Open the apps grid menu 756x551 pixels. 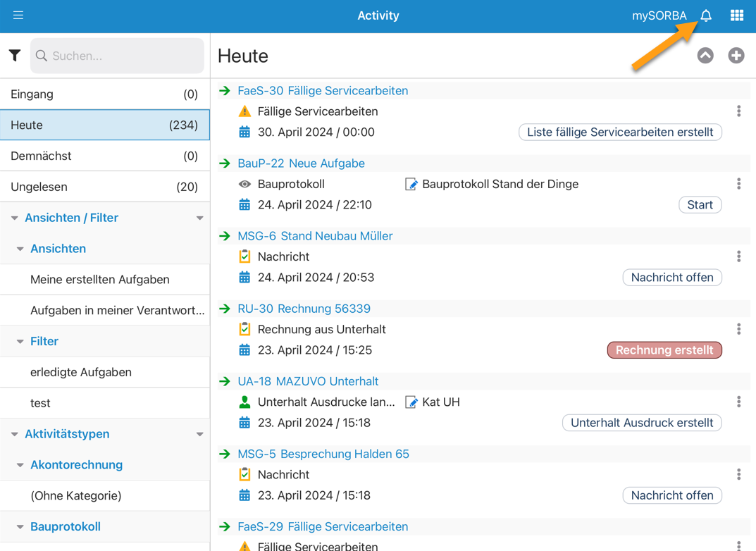[737, 16]
